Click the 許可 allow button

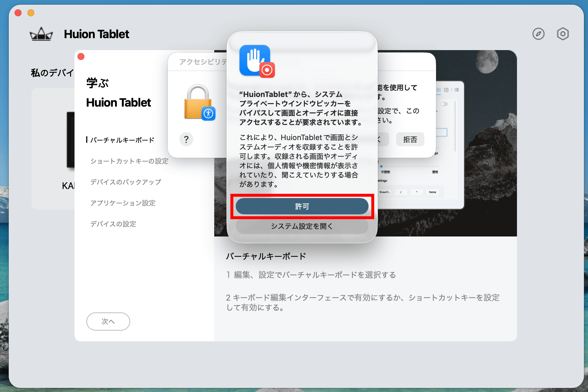tap(302, 206)
